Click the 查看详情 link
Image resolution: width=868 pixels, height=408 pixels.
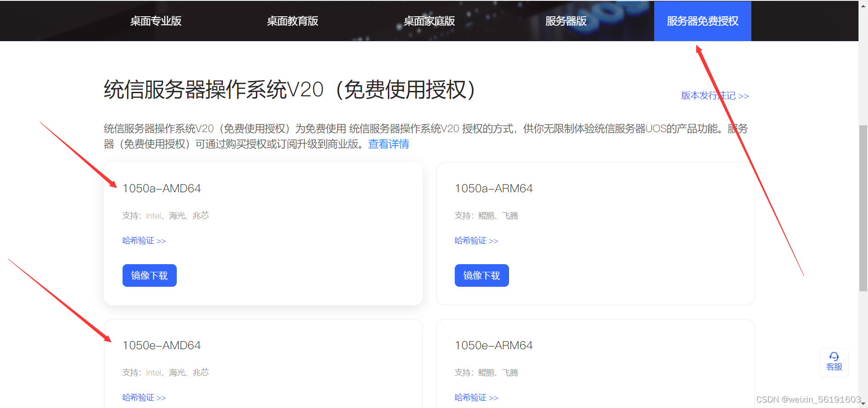pyautogui.click(x=389, y=144)
